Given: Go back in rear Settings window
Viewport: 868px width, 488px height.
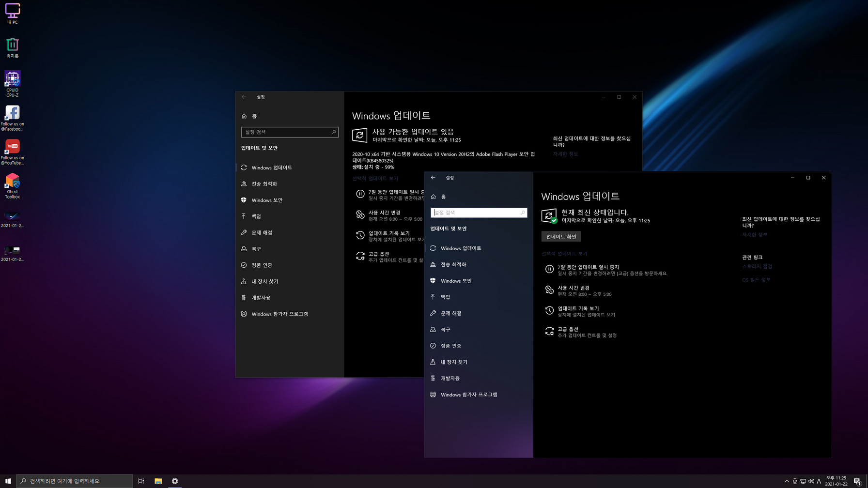Looking at the screenshot, I should [x=244, y=97].
